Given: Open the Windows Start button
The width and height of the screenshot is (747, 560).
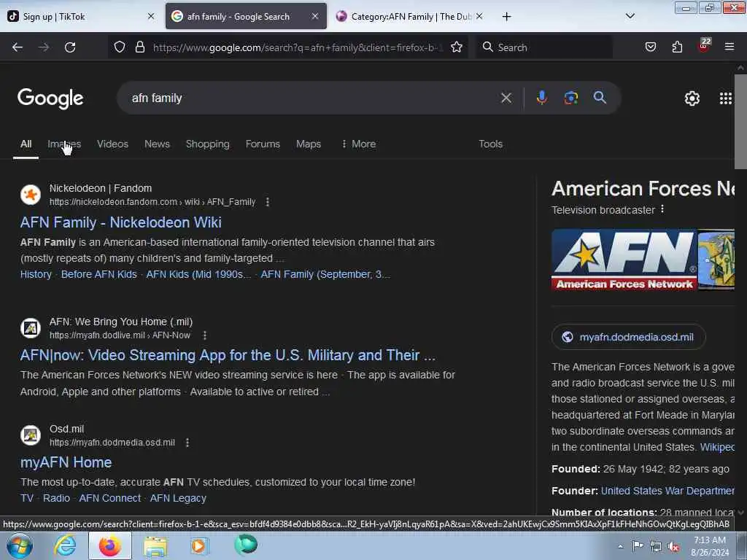Looking at the screenshot, I should tap(20, 545).
